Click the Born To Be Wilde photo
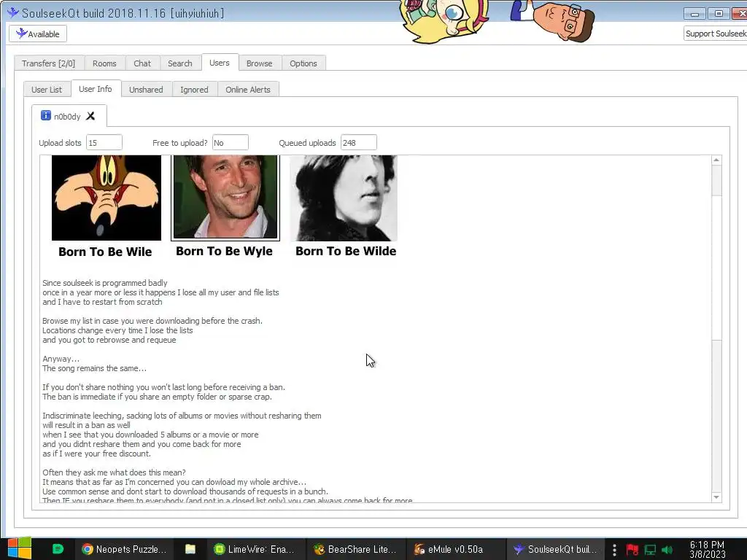Image resolution: width=747 pixels, height=560 pixels. point(344,198)
